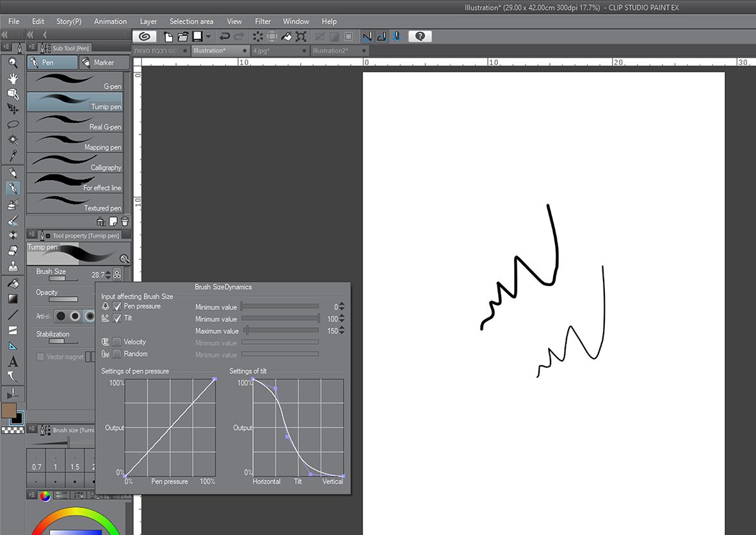This screenshot has width=756, height=535.
Task: Open the Animation menu
Action: (x=110, y=21)
